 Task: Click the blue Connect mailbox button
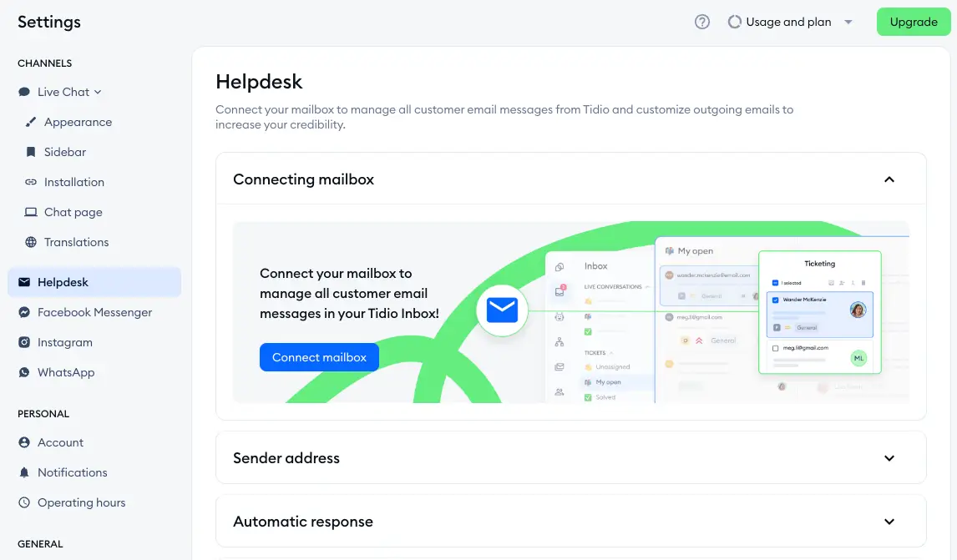319,357
